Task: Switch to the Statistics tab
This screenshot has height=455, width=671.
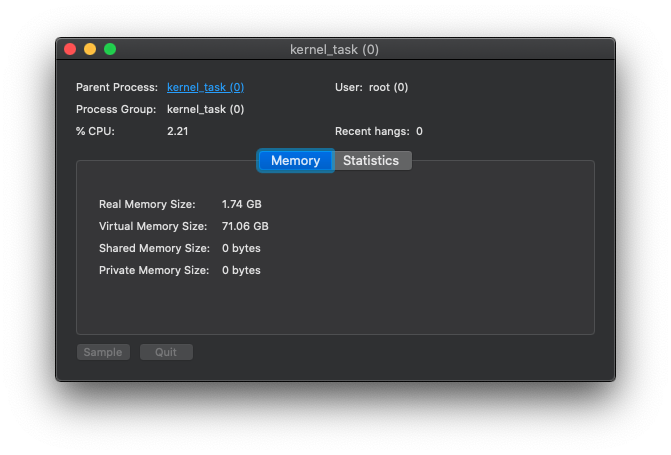Action: click(x=371, y=160)
